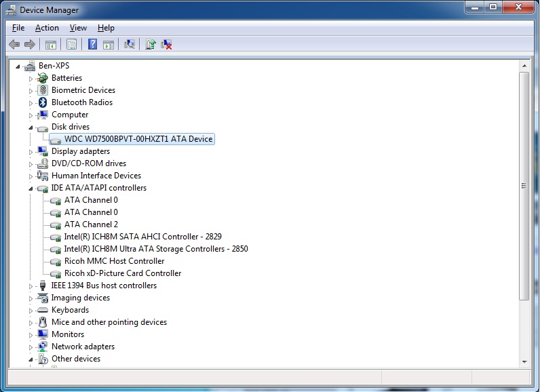Click the Network adapters icon
Viewport: 540px width, 392px height.
[x=43, y=347]
